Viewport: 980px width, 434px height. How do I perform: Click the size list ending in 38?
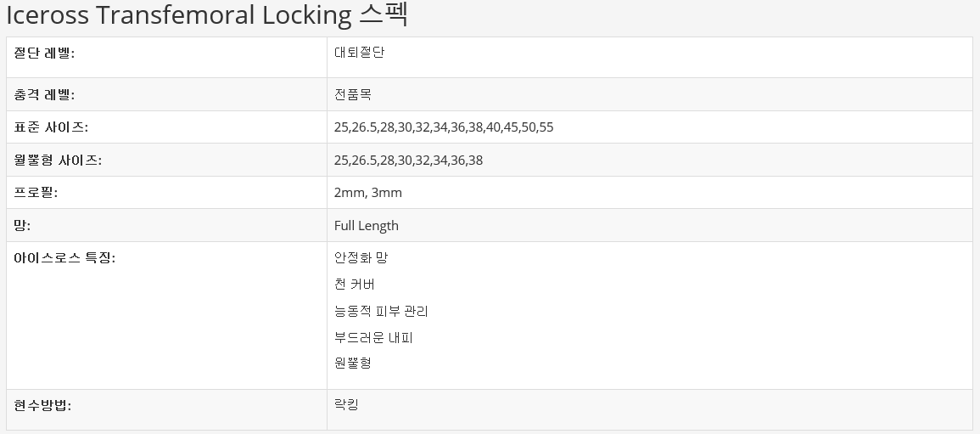pyautogui.click(x=408, y=161)
